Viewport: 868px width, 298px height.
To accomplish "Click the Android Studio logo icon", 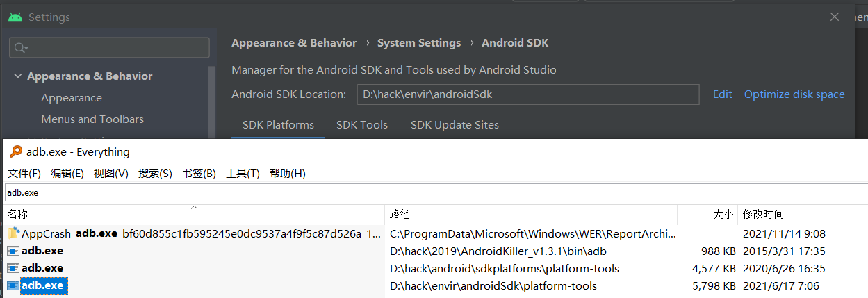I will (15, 17).
